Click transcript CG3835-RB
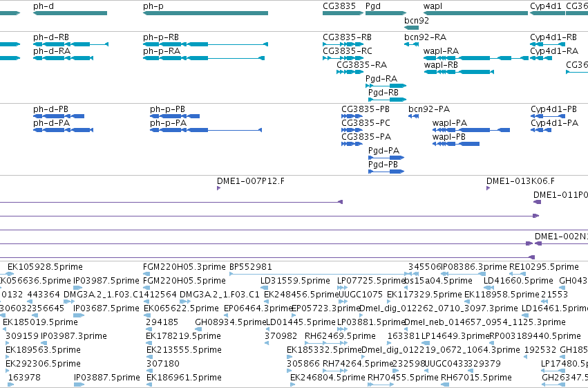Screen dimensions: 588x388 [347, 37]
